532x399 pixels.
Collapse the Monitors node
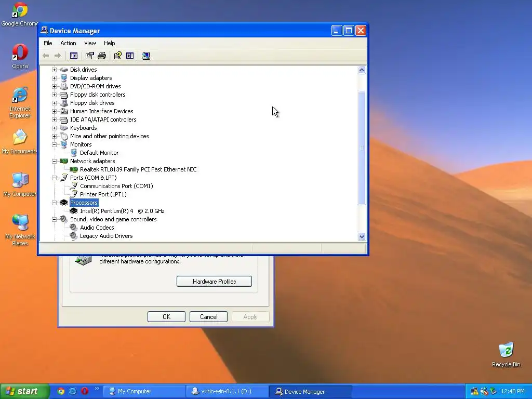54,144
